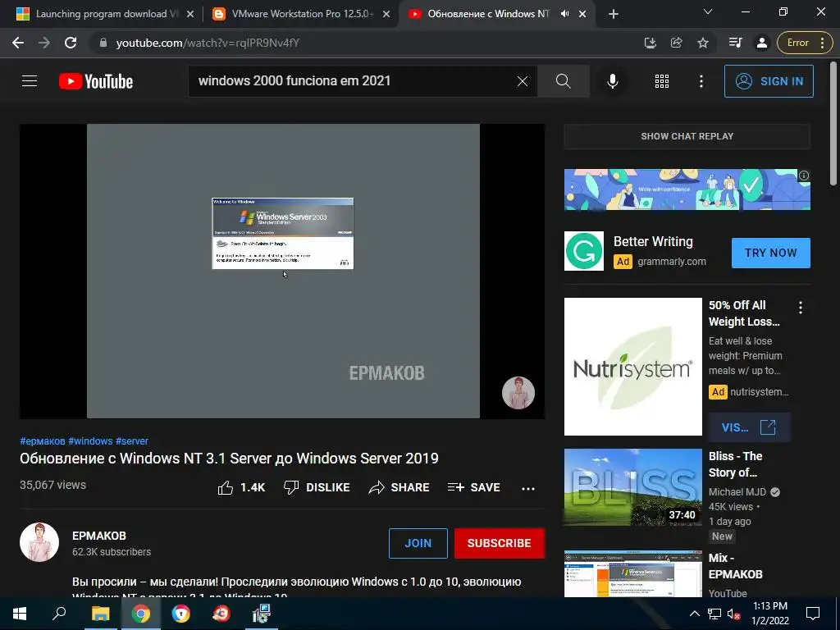The width and height of the screenshot is (840, 630).
Task: Open a new browser tab
Action: pos(614,15)
